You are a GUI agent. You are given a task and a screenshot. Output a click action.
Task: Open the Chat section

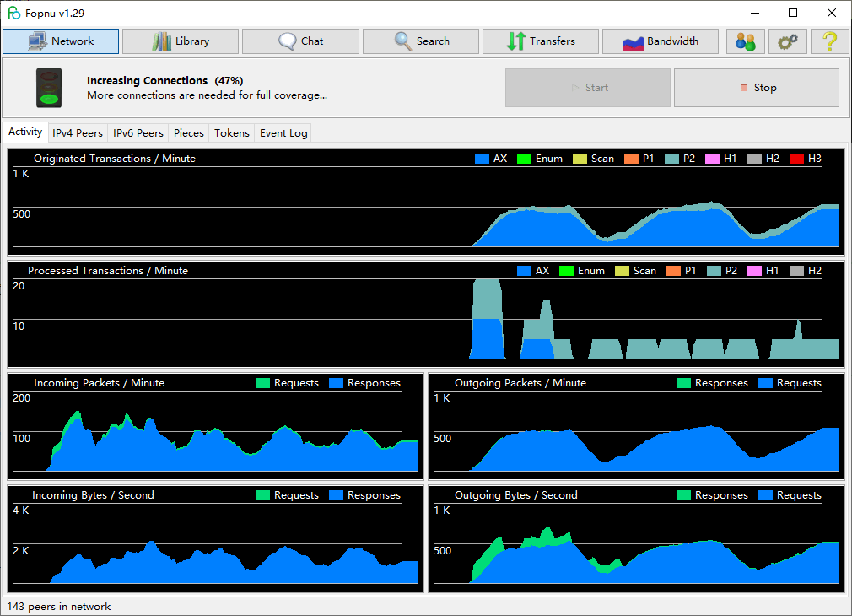tap(300, 41)
